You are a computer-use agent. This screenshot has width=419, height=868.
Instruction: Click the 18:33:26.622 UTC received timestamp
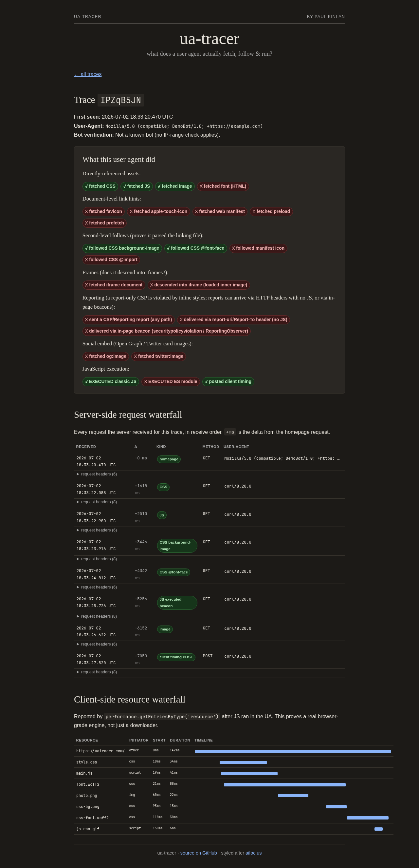96,635
